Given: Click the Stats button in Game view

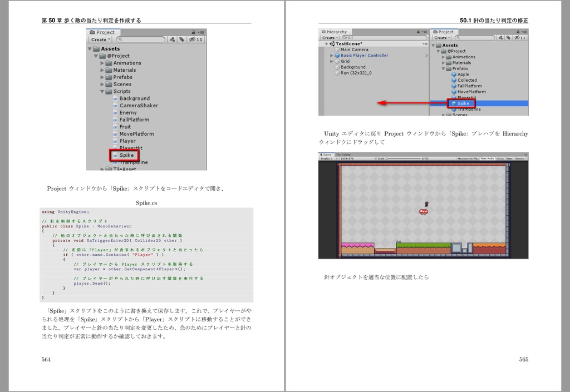Looking at the screenshot, I should [509, 158].
